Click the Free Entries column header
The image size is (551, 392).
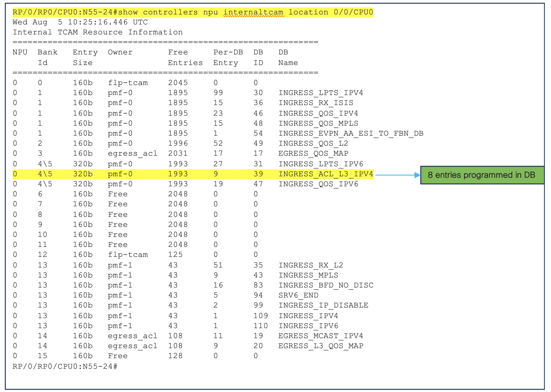click(x=185, y=57)
